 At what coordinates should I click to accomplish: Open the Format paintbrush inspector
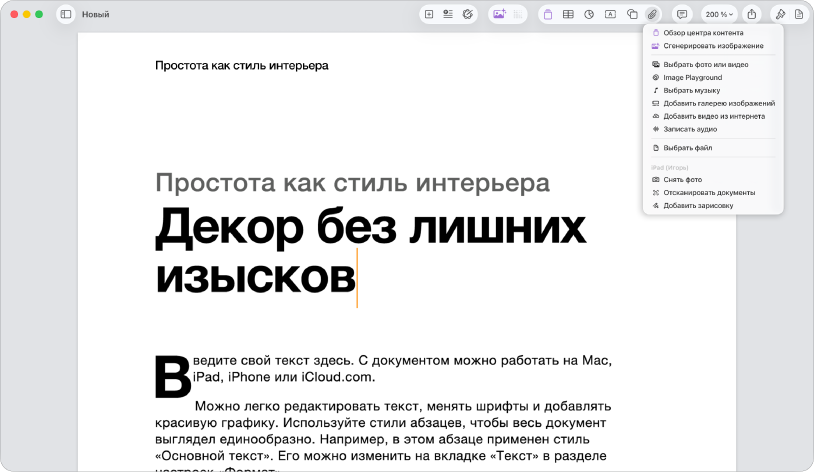780,15
